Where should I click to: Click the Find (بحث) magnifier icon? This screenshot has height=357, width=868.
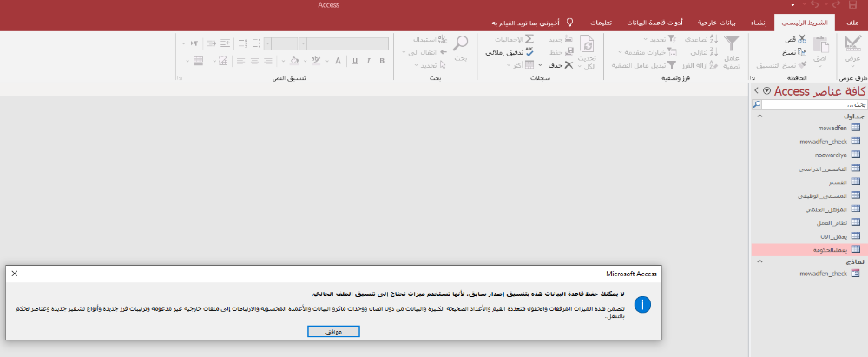461,43
